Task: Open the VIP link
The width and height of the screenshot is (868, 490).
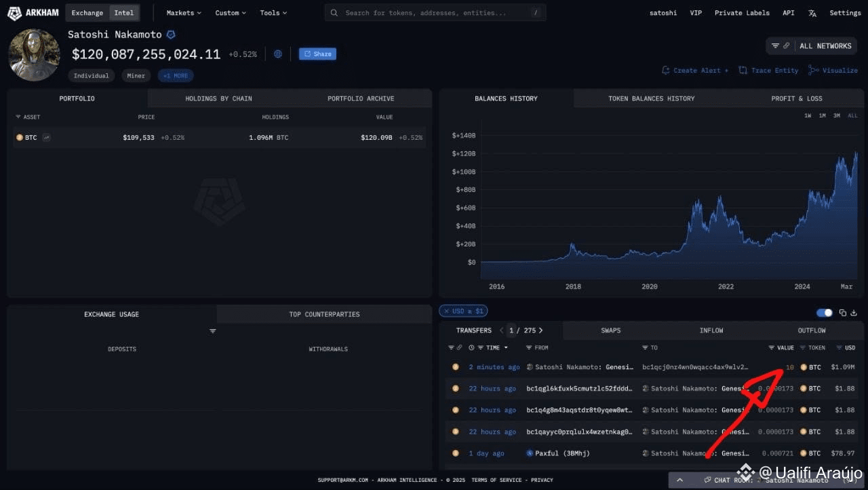Action: (x=696, y=13)
